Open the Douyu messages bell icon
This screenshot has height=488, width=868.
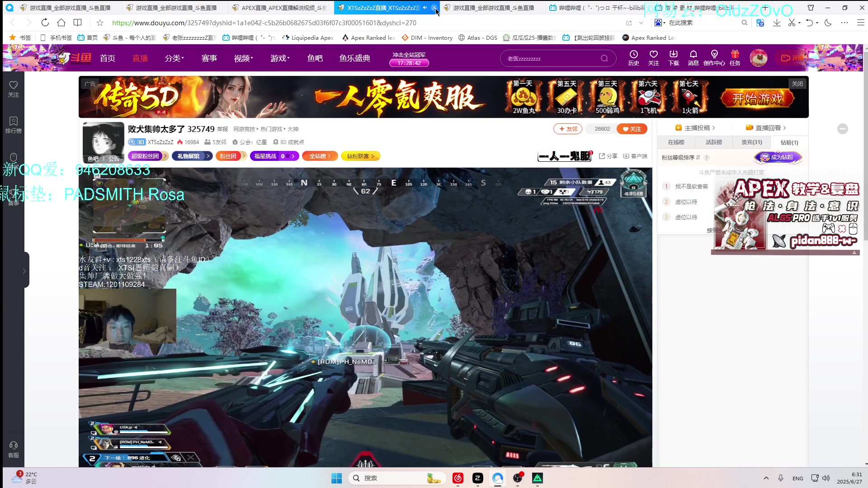point(693,58)
